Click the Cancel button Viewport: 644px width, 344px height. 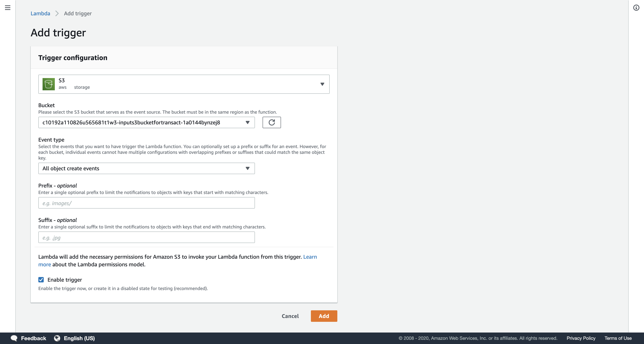[290, 316]
